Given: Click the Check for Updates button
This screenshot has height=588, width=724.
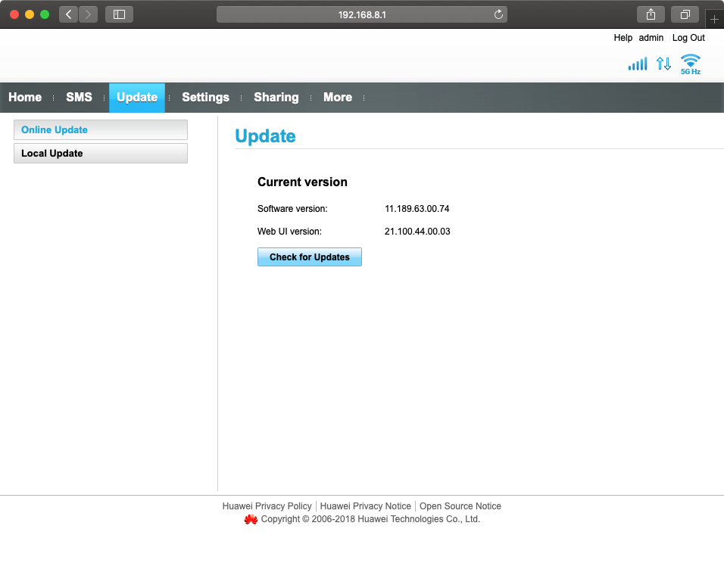Looking at the screenshot, I should coord(309,257).
